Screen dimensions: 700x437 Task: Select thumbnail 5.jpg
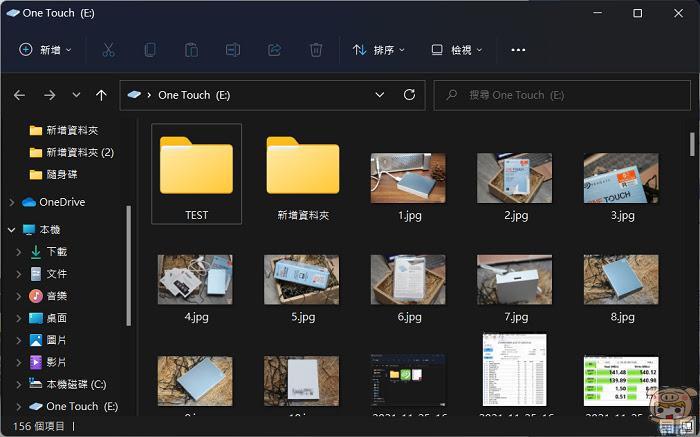tap(301, 280)
